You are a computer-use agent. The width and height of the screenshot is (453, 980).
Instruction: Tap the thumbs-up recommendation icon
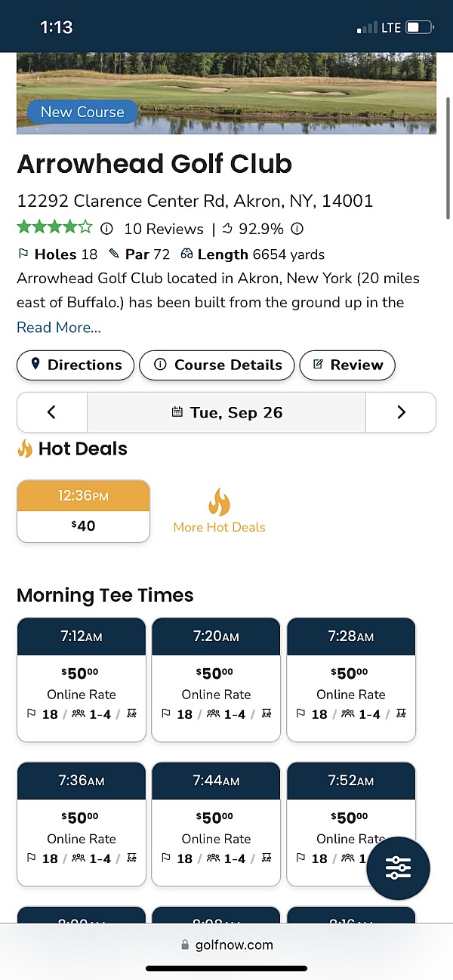click(227, 228)
